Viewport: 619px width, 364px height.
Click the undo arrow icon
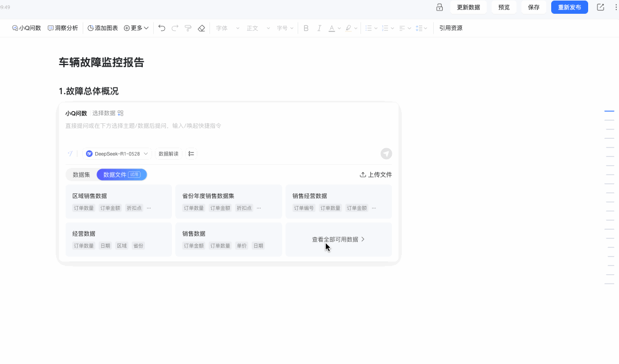tap(162, 28)
